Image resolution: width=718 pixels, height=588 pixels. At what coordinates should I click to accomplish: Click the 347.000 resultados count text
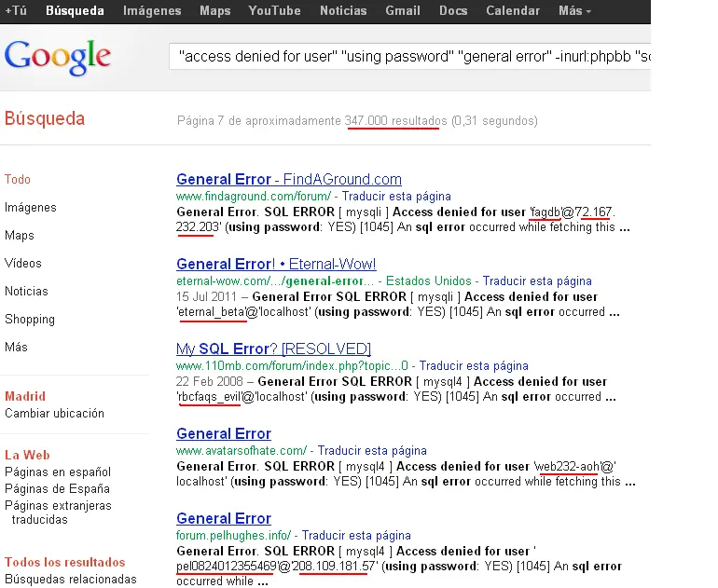(x=395, y=121)
